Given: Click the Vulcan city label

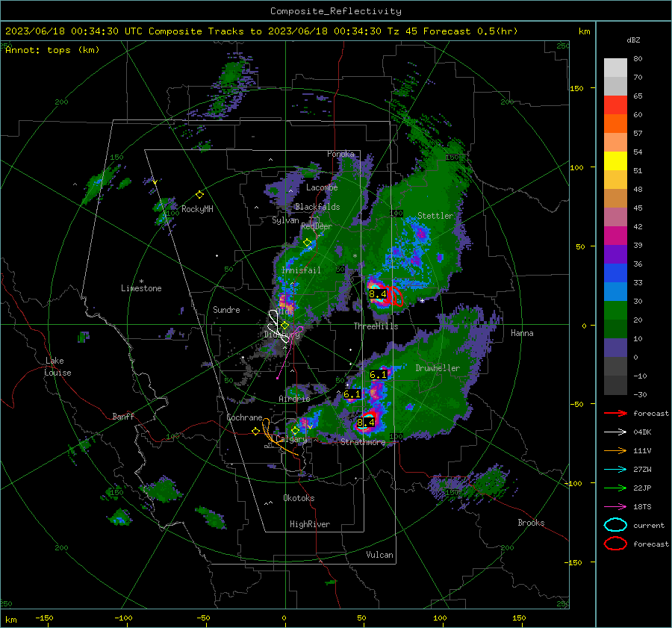Looking at the screenshot, I should click(379, 555).
